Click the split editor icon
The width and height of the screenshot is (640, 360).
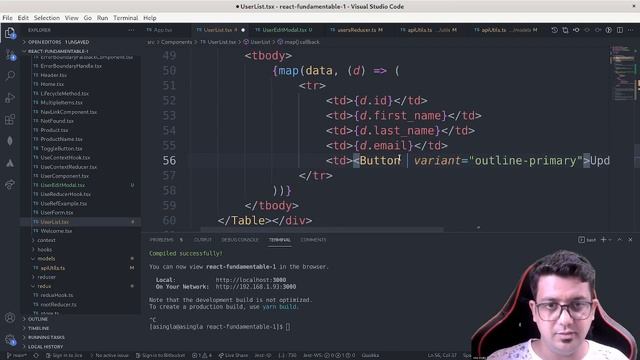tap(620, 30)
